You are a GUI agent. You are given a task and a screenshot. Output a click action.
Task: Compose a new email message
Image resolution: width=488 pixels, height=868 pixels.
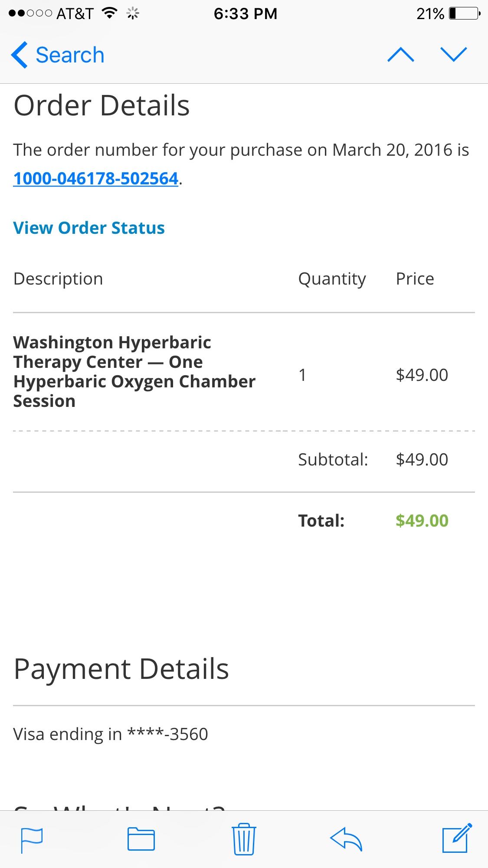456,838
